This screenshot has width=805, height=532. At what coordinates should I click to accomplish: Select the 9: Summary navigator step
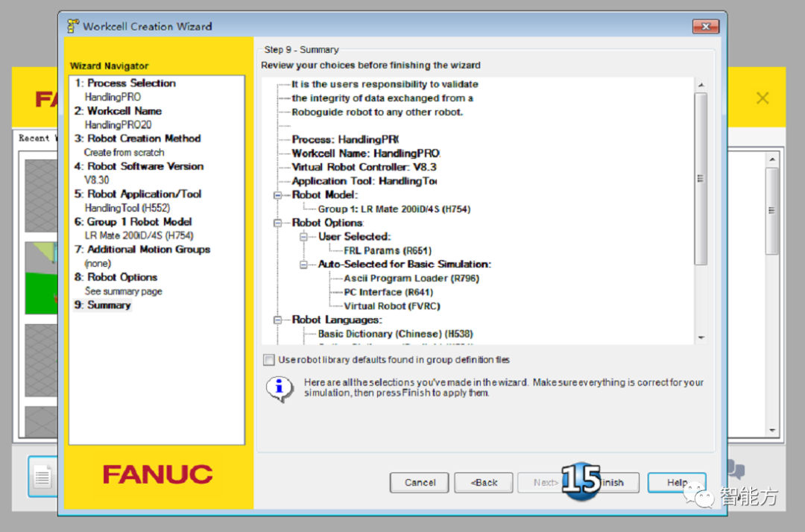click(x=103, y=305)
